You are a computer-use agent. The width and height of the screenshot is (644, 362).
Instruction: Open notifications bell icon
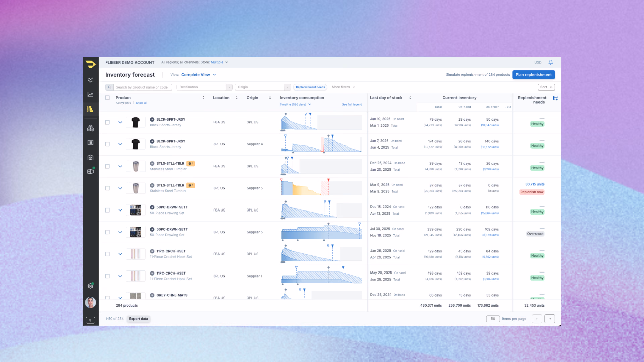pos(550,62)
